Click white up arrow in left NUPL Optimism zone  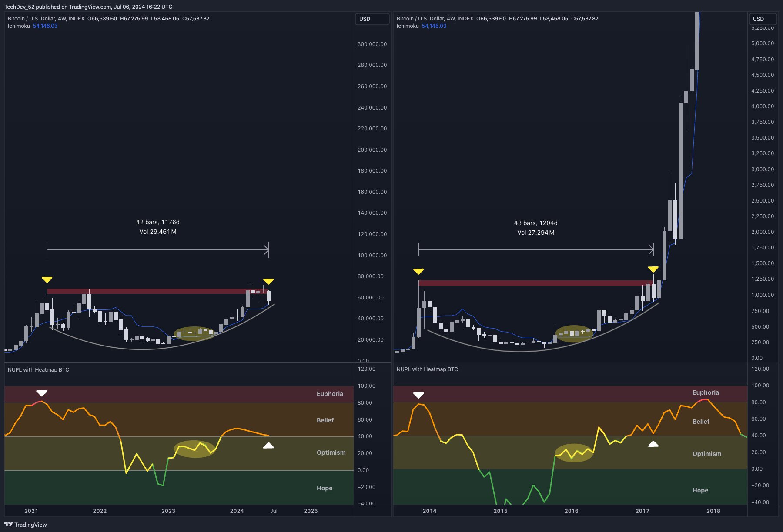[x=268, y=446]
